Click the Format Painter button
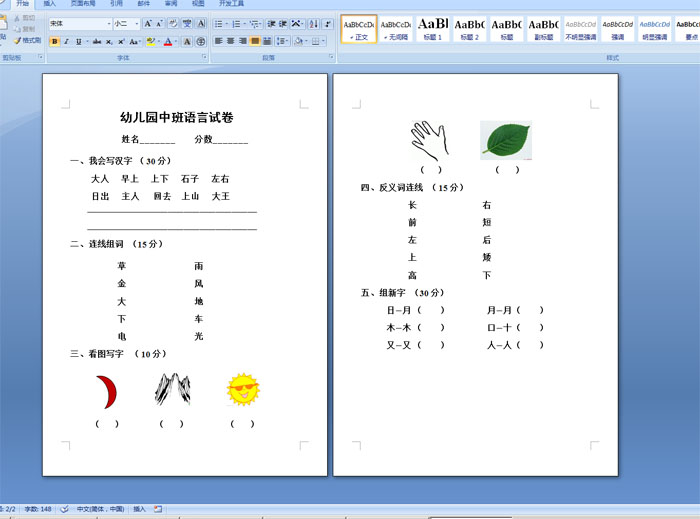This screenshot has width=700, height=519. [x=28, y=40]
